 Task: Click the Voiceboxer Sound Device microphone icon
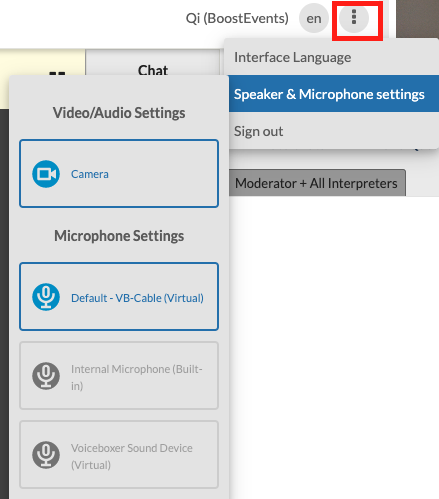pos(46,455)
